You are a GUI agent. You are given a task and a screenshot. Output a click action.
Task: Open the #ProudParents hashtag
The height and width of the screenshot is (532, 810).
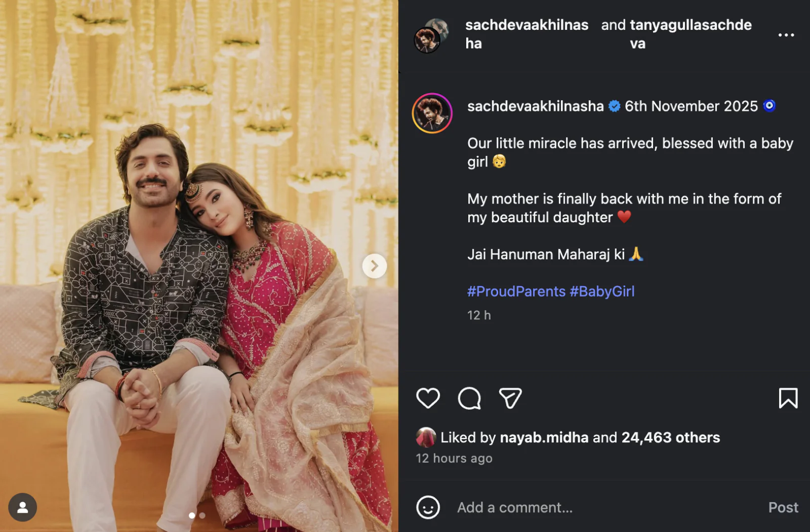pos(515,291)
